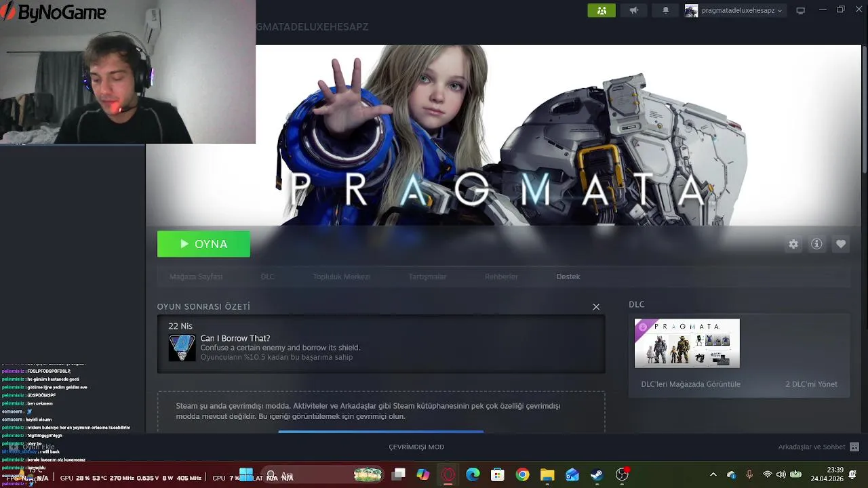Open the notification center bell in taskbar

[x=853, y=474]
